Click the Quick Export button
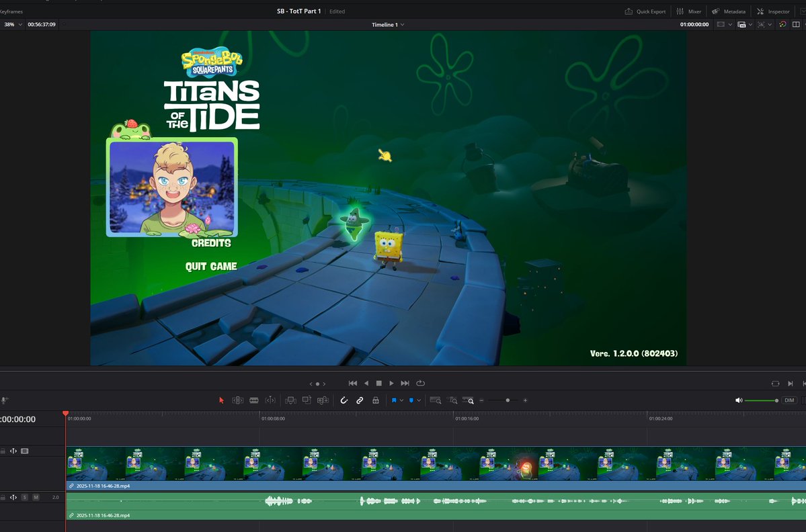Screen dimensions: 806x532 [x=646, y=11]
